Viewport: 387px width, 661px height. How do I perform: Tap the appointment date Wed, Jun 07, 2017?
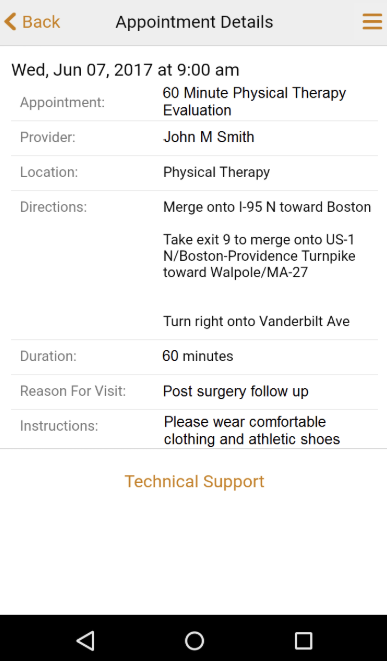pyautogui.click(x=82, y=70)
